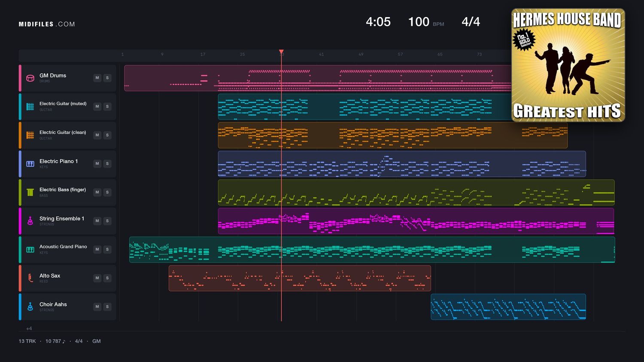The height and width of the screenshot is (362, 644).
Task: Solo the Electric Piano 1 track
Action: 107,163
